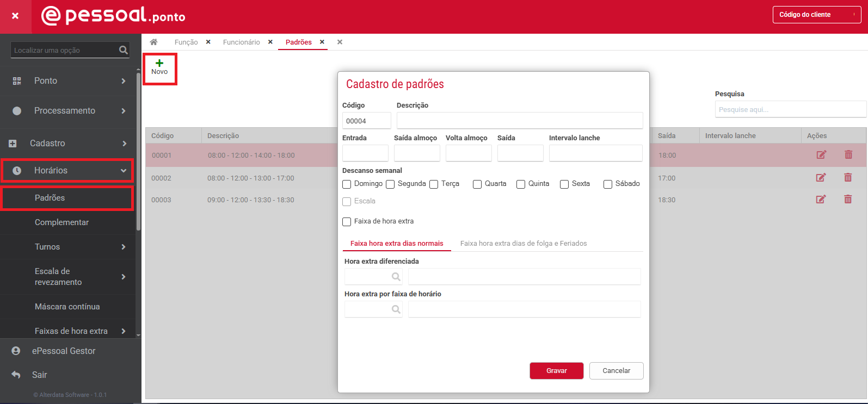Edit record 00003 with pencil icon

point(821,200)
